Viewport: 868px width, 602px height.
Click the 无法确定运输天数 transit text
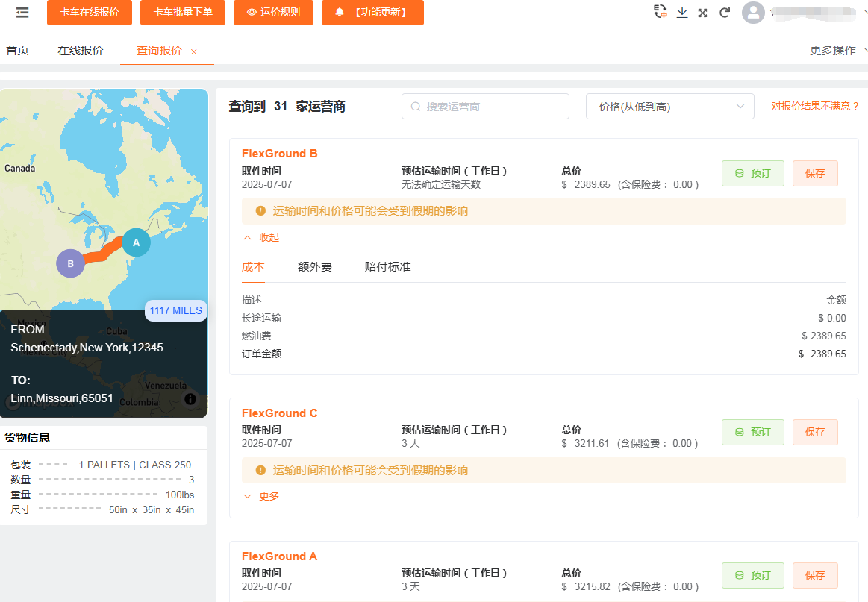tap(441, 184)
